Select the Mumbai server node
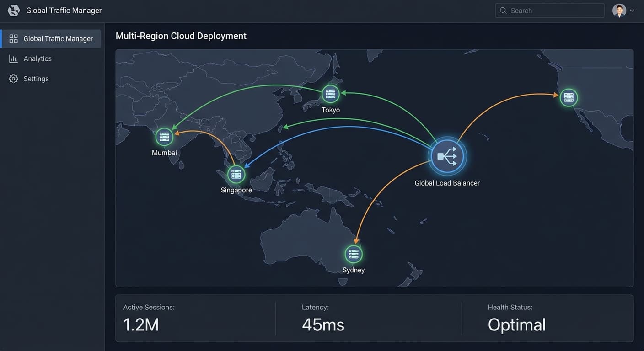This screenshot has height=351, width=644. (164, 137)
